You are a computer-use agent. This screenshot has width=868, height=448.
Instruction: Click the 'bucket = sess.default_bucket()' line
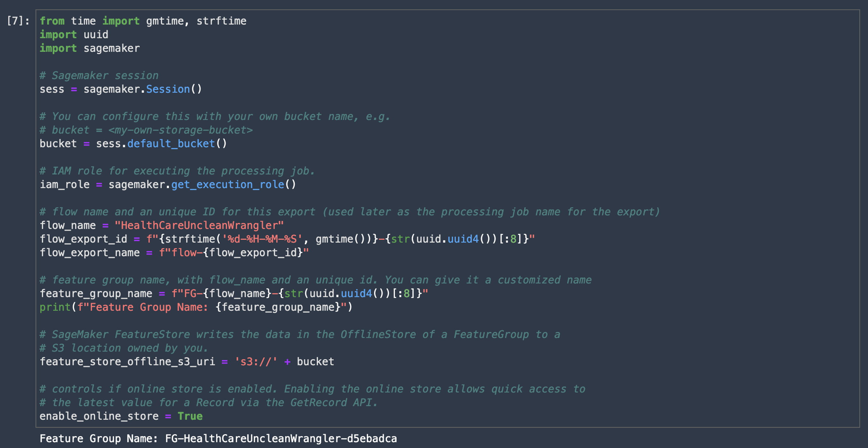(x=133, y=144)
